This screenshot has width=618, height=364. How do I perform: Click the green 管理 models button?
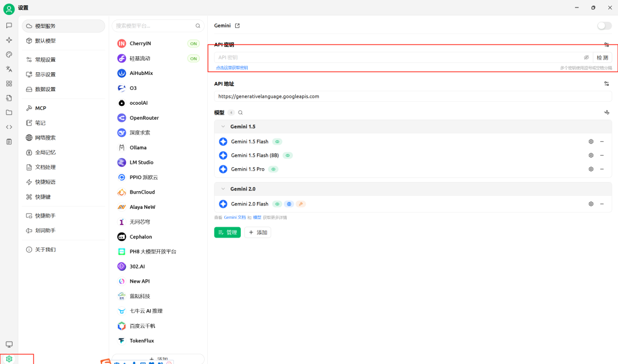click(227, 232)
